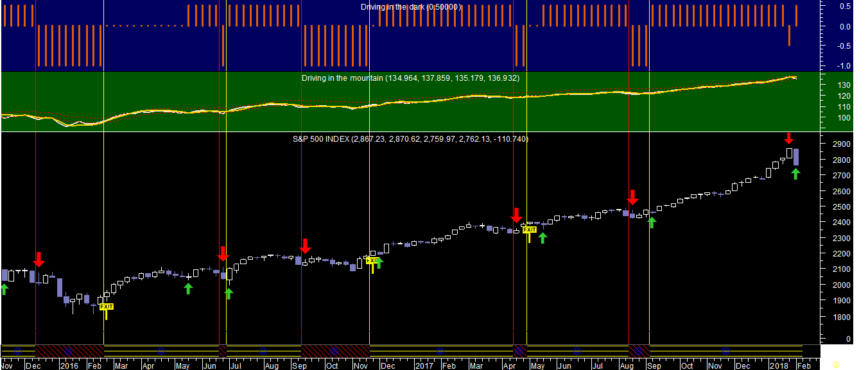
Task: Click the 2017 year label on date axis
Action: (x=424, y=366)
